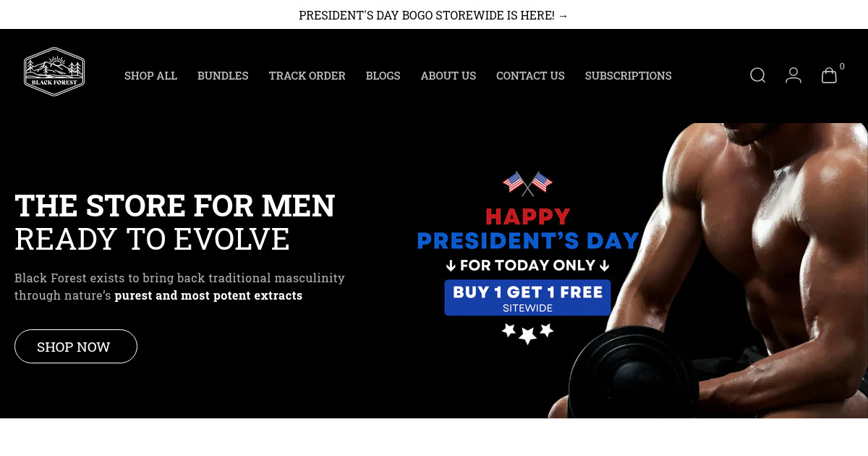
Task: Open the Blogs section
Action: point(383,75)
